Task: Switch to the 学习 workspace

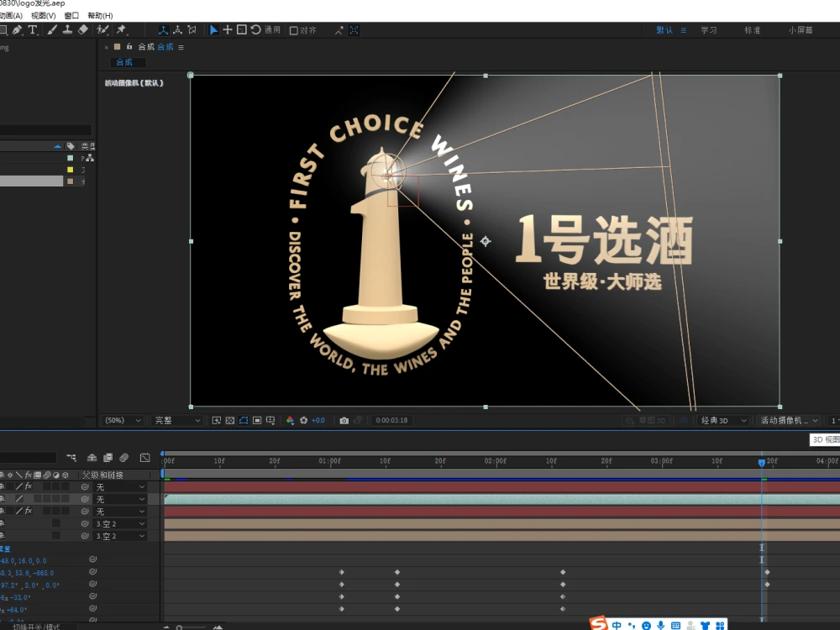Action: (709, 30)
